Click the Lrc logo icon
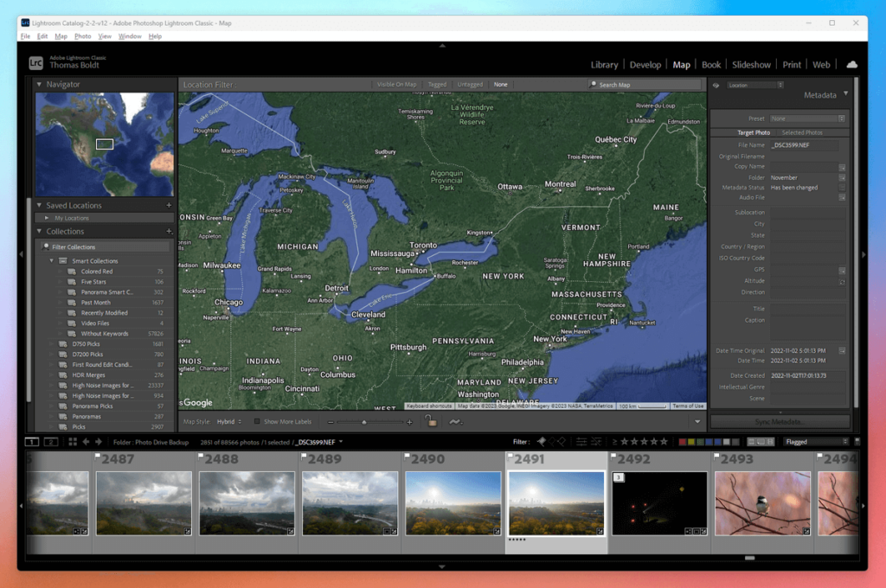 point(35,63)
